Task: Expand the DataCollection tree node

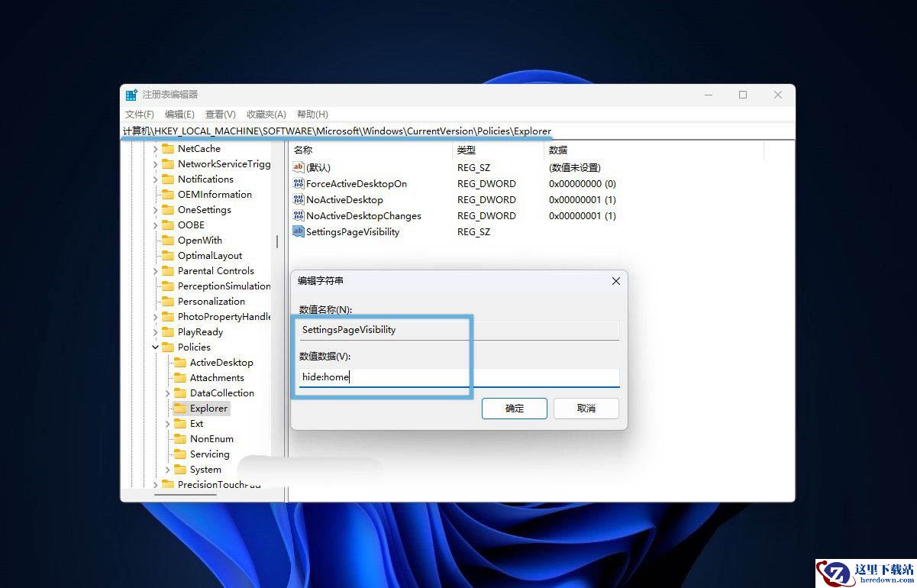Action: point(168,393)
